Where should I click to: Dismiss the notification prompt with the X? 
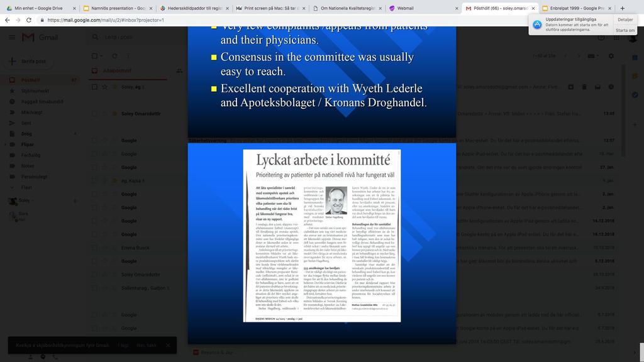point(167,345)
